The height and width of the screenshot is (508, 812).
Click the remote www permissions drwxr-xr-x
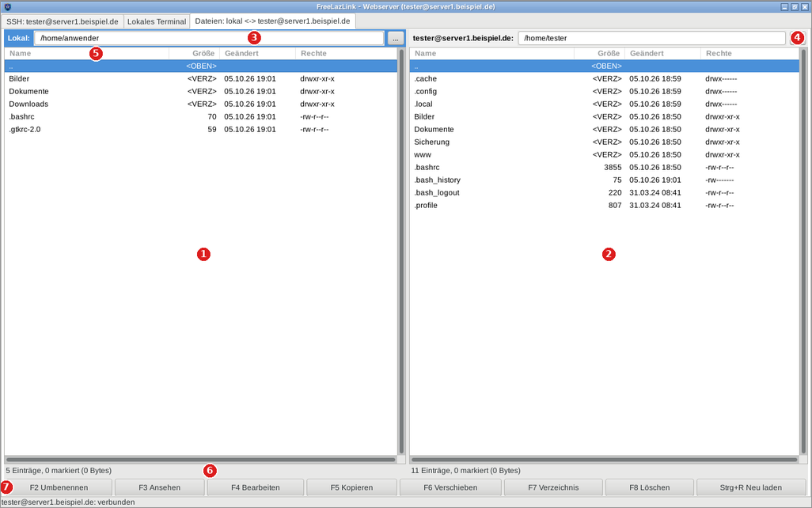723,155
